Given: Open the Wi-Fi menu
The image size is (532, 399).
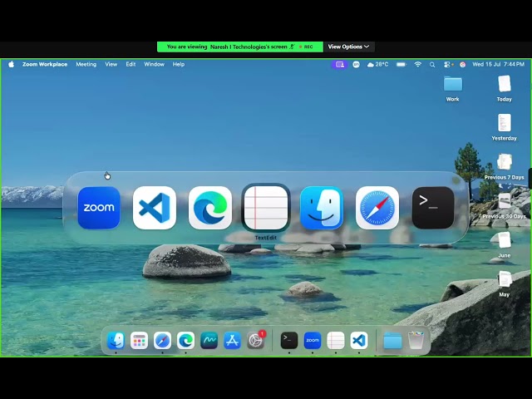Looking at the screenshot, I should click(x=417, y=64).
